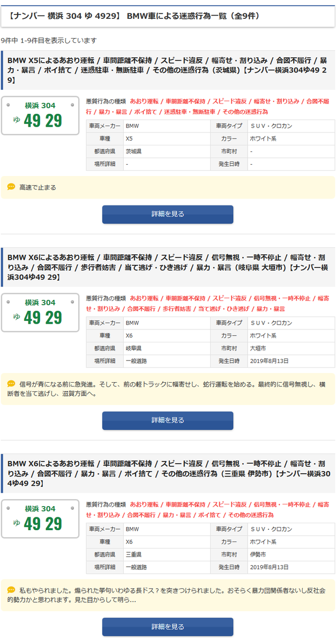The width and height of the screenshot is (336, 644).
Task: Click the speech bubble icon beside 信号が青になる前に comment
Action: (x=11, y=384)
